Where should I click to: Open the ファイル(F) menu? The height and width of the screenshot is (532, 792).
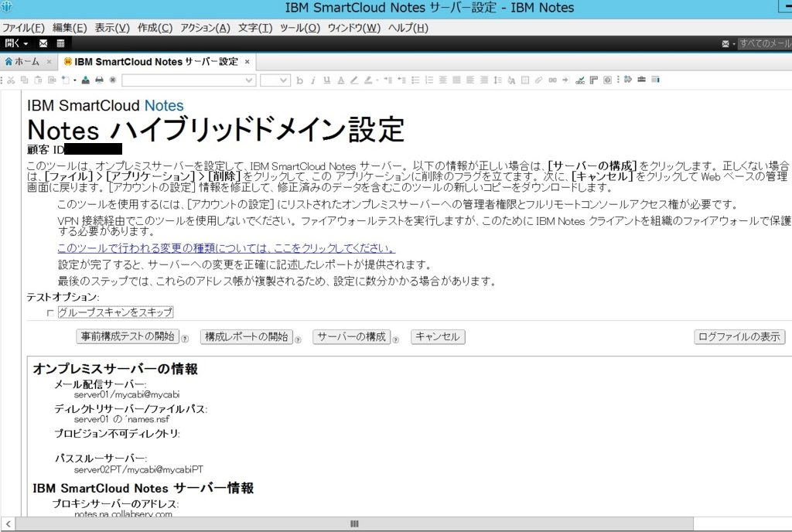(23, 28)
